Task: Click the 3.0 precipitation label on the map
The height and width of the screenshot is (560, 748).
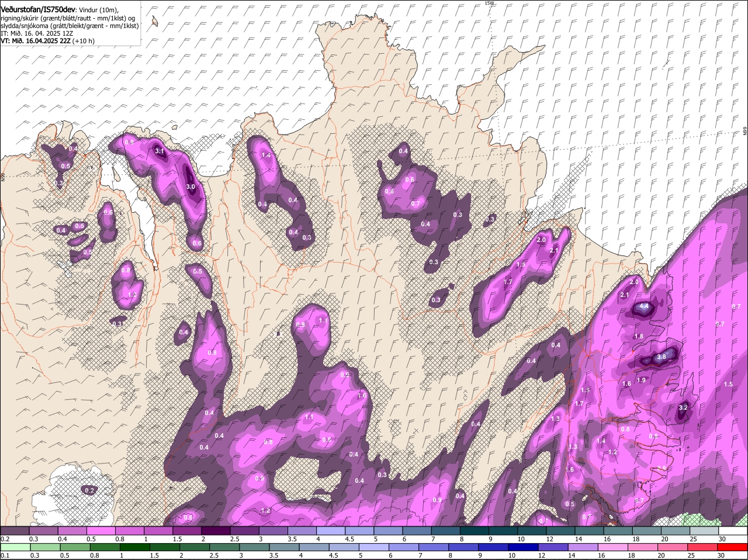Action: 191,186
